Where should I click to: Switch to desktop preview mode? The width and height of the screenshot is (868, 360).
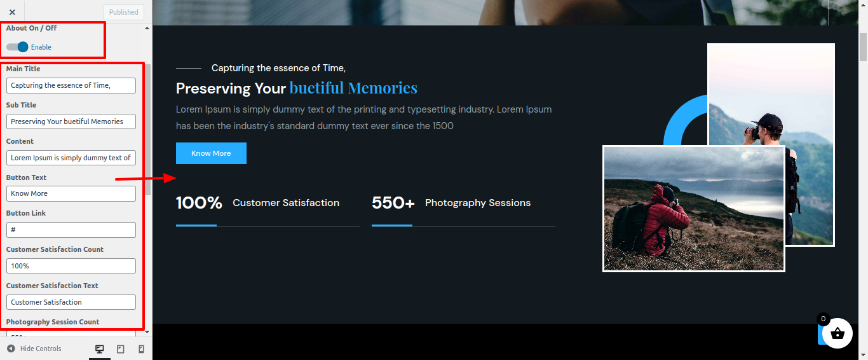click(100, 349)
